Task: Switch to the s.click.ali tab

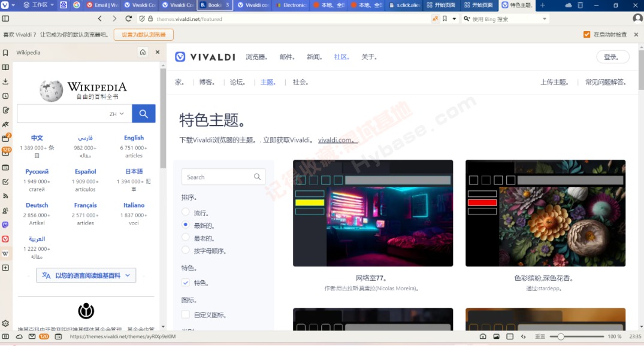Action: point(404,5)
